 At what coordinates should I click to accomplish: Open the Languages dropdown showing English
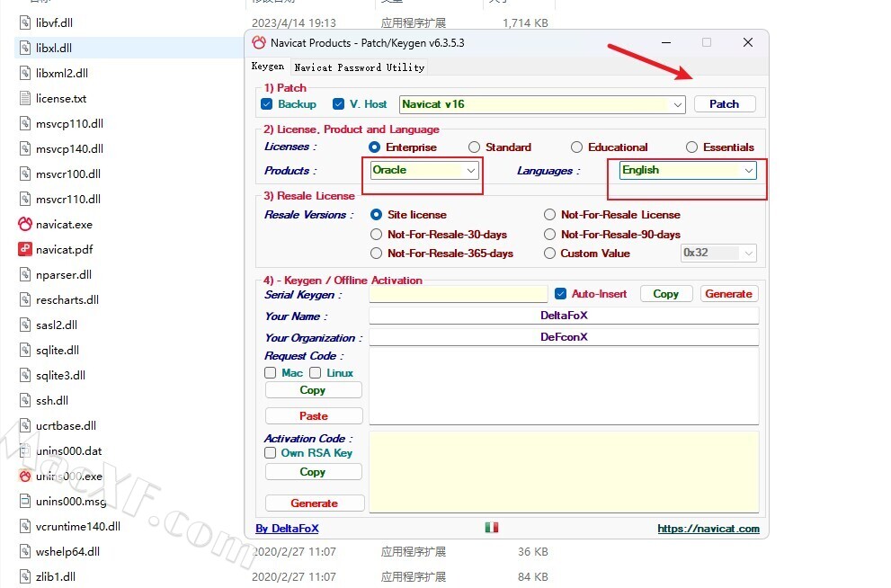[688, 171]
